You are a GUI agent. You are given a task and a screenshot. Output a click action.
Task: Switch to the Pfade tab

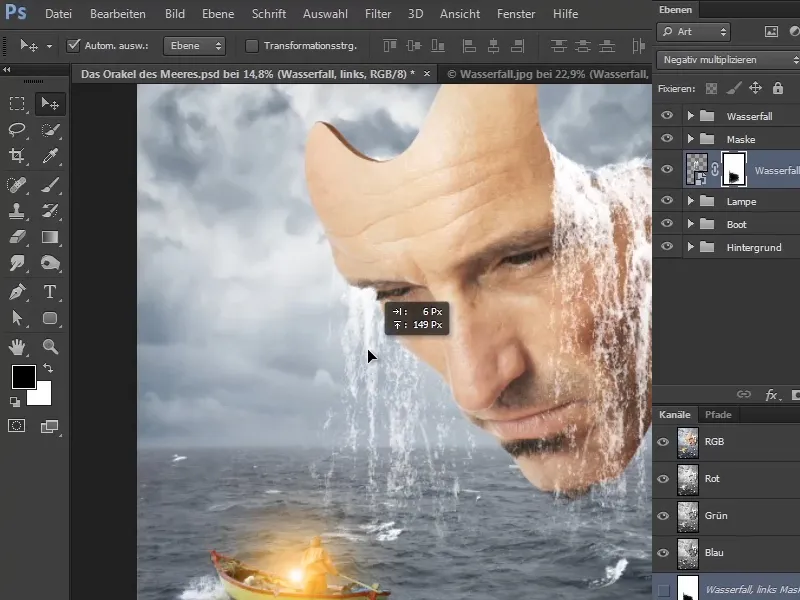pos(718,415)
